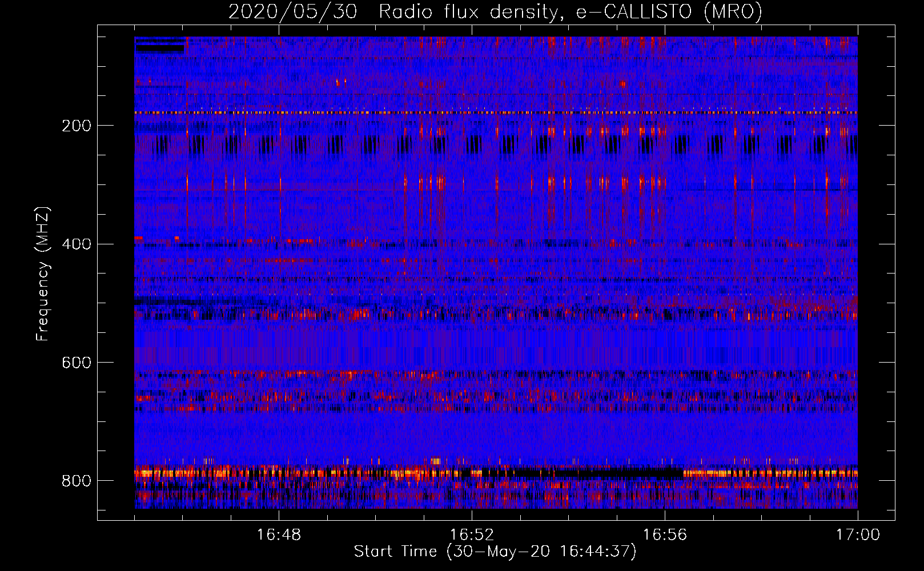Image resolution: width=924 pixels, height=571 pixels.
Task: Click the 800 frequency tick label
Action: point(77,481)
